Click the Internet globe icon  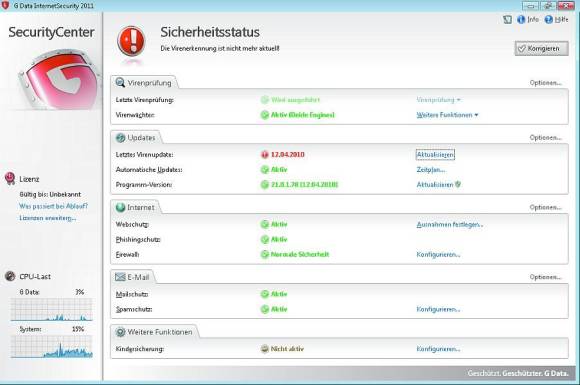click(120, 207)
